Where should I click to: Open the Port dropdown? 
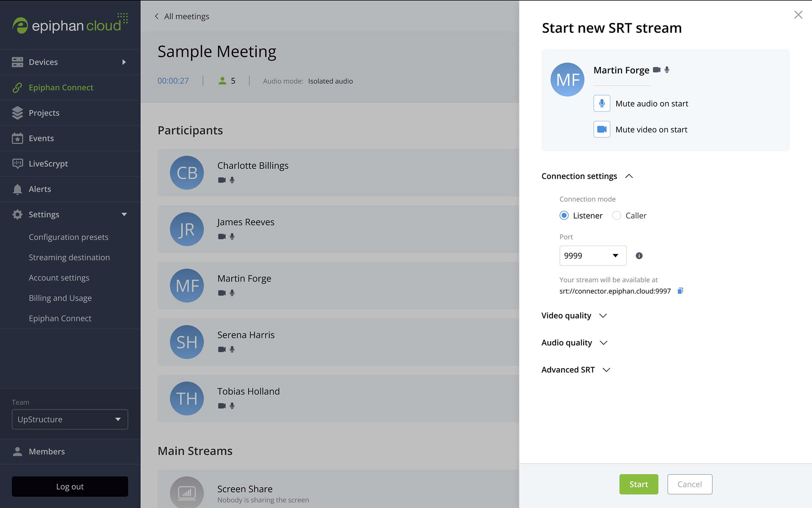pyautogui.click(x=593, y=256)
